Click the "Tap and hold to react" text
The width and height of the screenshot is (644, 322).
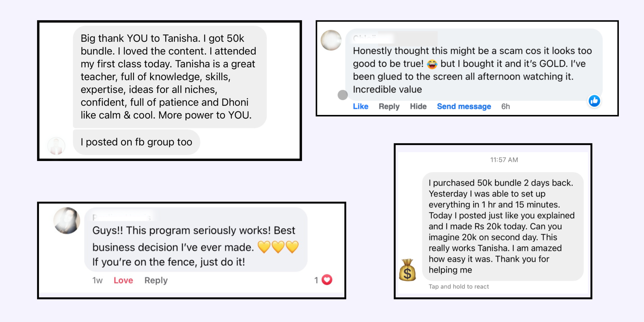(459, 287)
